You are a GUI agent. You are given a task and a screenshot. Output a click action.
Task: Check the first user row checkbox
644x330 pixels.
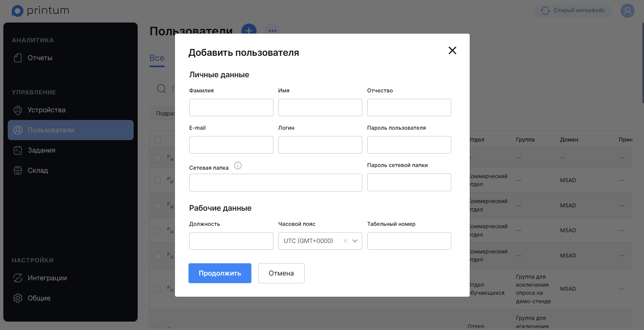click(157, 158)
